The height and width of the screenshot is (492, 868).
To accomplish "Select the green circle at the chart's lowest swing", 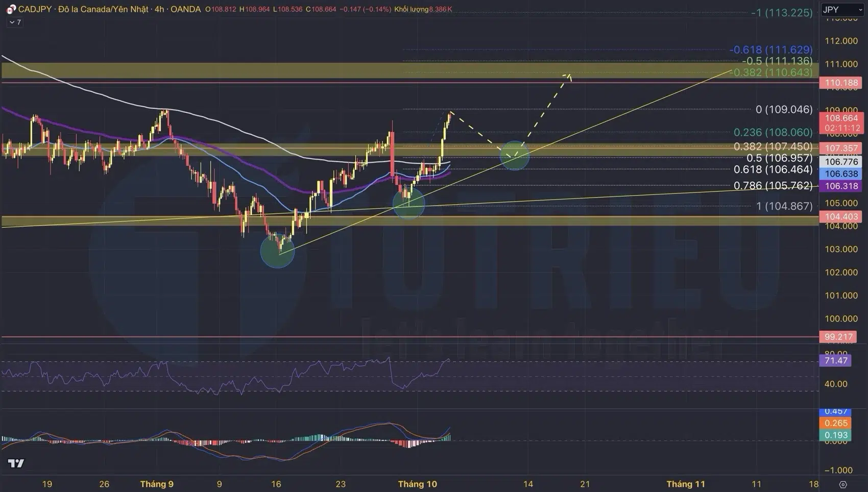I will pyautogui.click(x=277, y=251).
